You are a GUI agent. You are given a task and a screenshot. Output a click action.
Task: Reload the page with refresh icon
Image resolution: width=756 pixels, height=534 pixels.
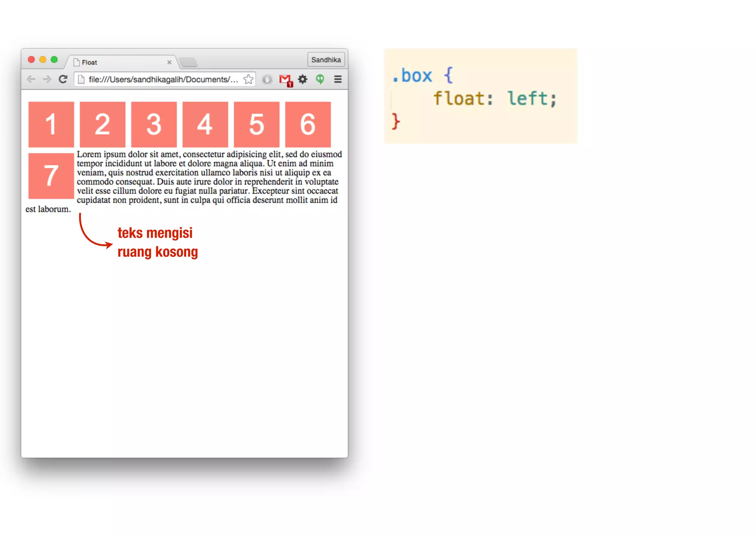63,79
